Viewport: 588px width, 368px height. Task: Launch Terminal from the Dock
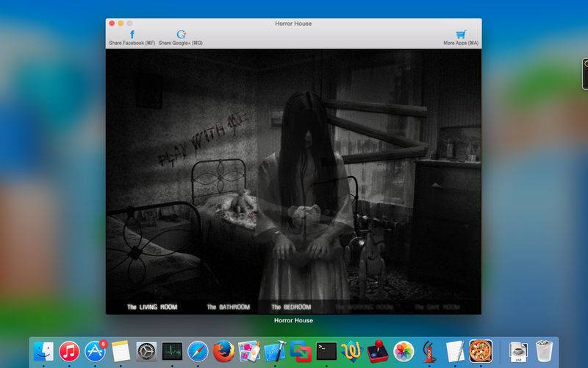[326, 352]
